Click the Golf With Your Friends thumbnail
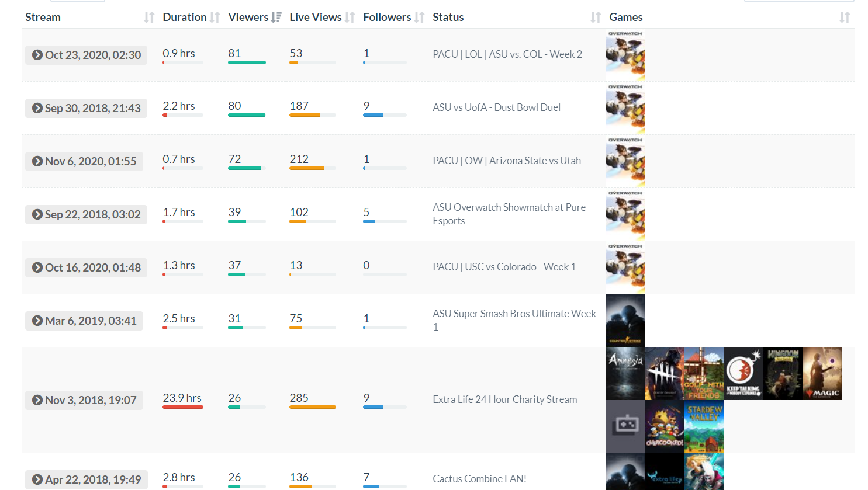The height and width of the screenshot is (490, 868). pos(704,374)
